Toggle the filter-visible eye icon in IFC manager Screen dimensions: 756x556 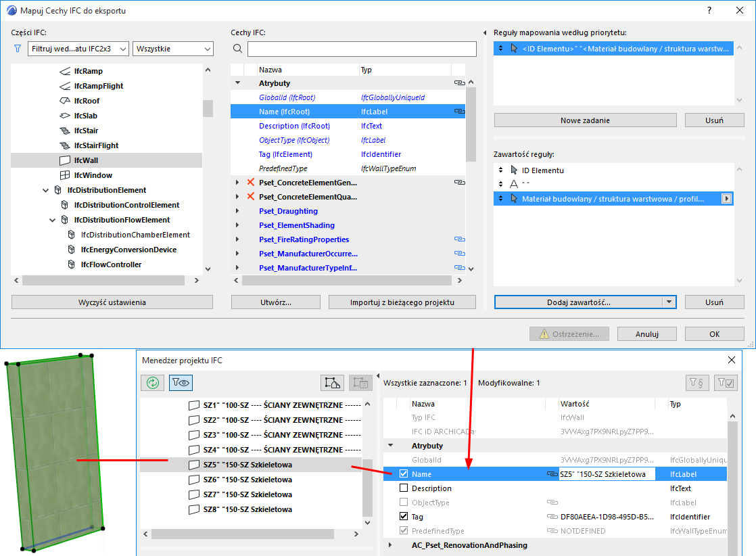pyautogui.click(x=181, y=383)
